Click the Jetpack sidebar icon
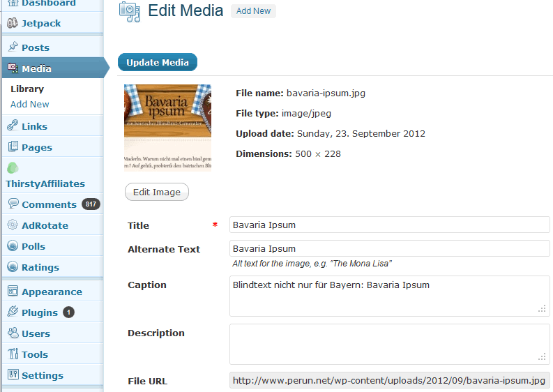The width and height of the screenshot is (553, 392). pyautogui.click(x=13, y=23)
